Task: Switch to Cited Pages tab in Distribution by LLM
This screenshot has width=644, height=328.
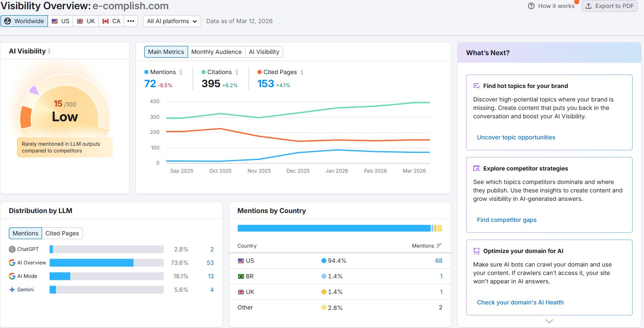Action: 62,233
